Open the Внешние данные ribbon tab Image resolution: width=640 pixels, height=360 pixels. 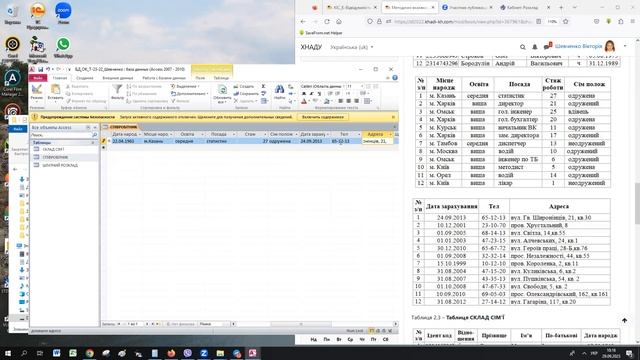coord(118,78)
